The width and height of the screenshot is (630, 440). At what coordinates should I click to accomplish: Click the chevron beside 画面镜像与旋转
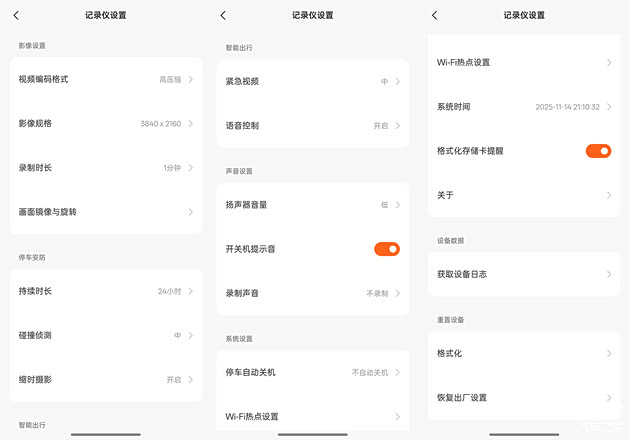[190, 212]
